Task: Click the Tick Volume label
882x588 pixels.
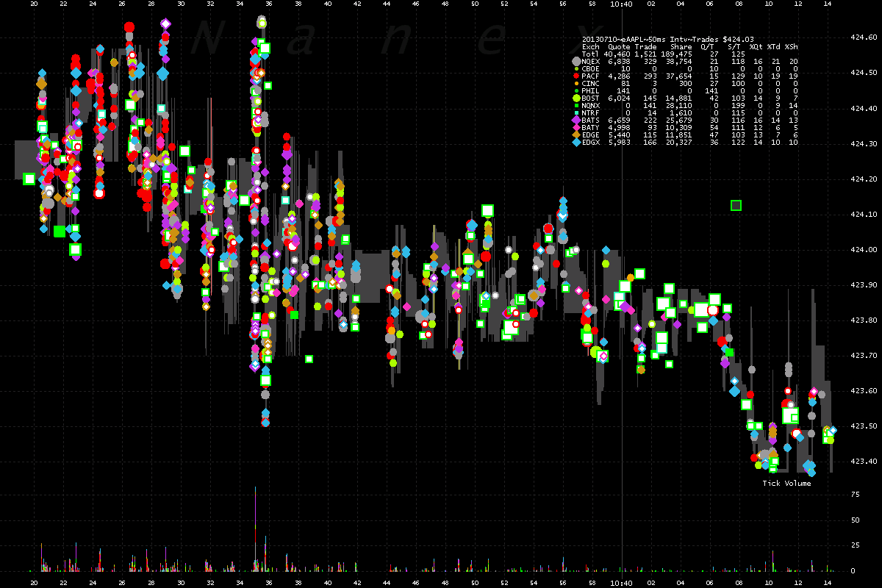Action: [786, 484]
